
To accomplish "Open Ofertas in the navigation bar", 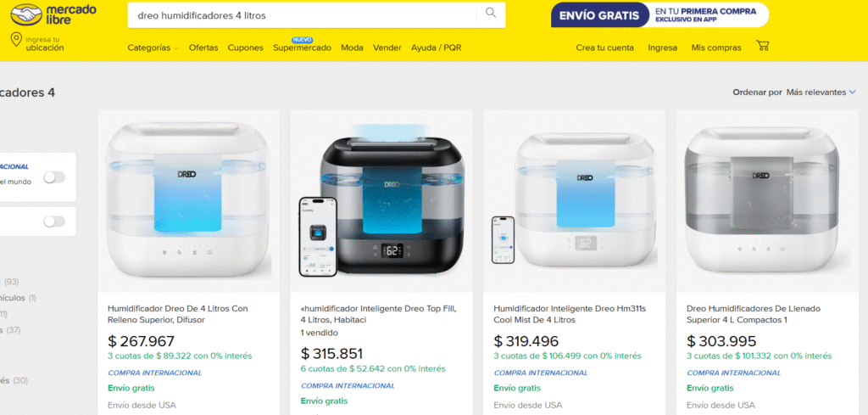I will 203,48.
